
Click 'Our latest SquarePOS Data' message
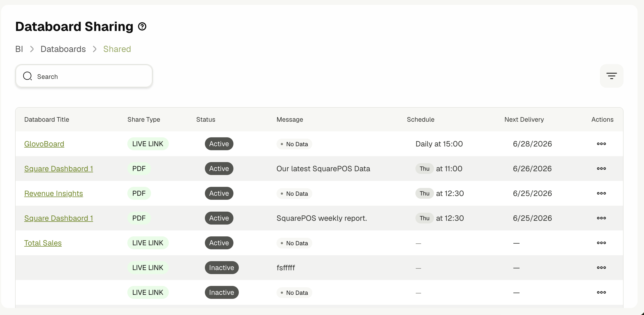click(323, 169)
